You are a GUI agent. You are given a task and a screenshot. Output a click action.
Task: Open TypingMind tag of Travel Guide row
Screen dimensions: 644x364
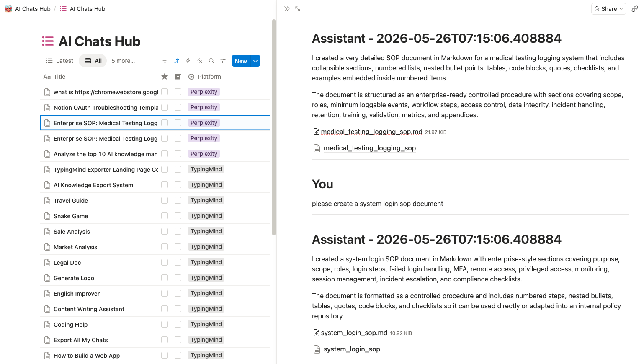[x=206, y=200]
